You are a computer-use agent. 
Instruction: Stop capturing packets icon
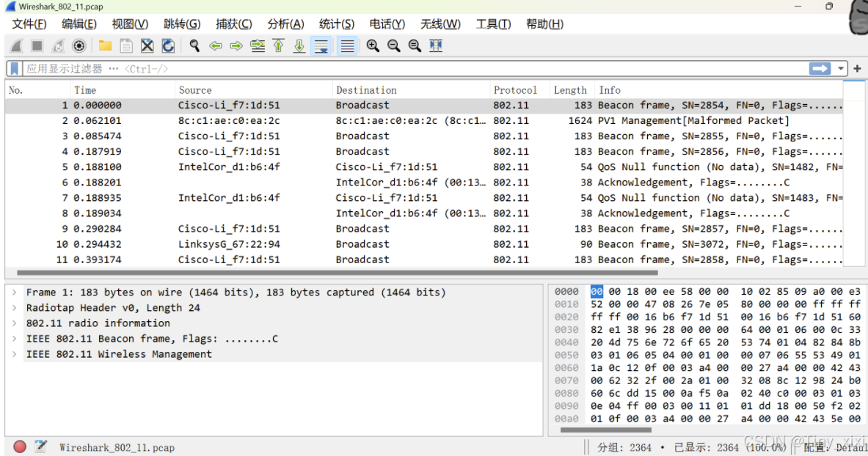[x=37, y=46]
